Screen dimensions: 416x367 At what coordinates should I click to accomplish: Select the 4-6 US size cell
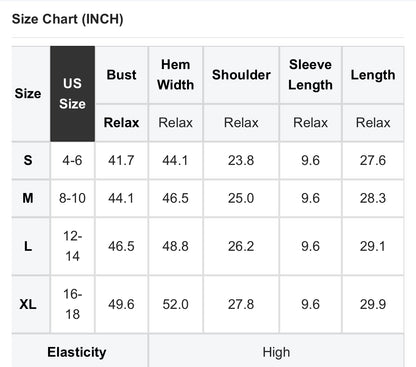[72, 160]
